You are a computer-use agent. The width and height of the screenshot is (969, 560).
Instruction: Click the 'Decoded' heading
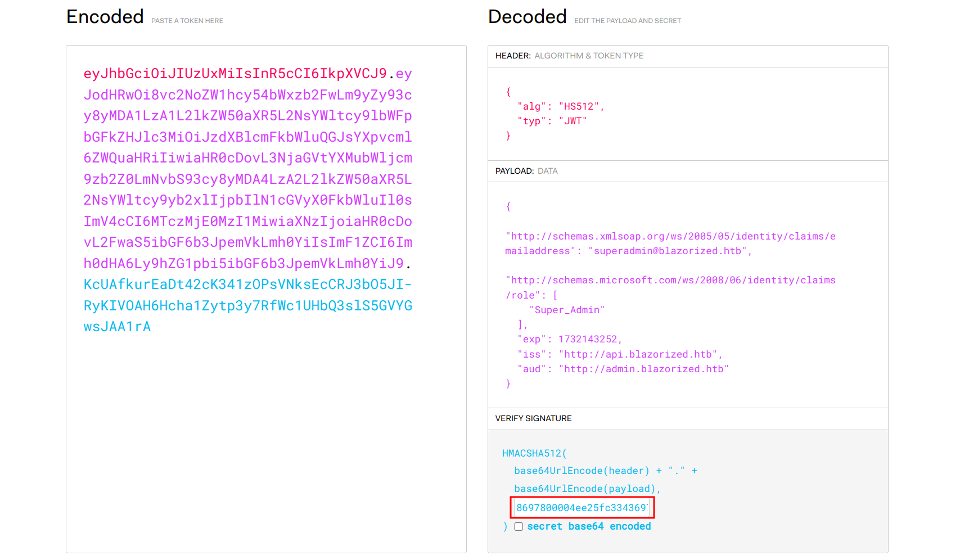click(528, 17)
